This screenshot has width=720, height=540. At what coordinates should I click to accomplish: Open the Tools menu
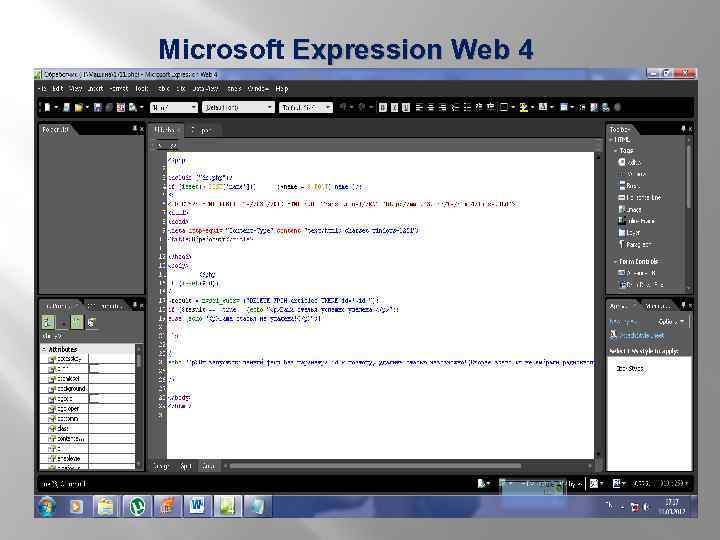(x=142, y=89)
